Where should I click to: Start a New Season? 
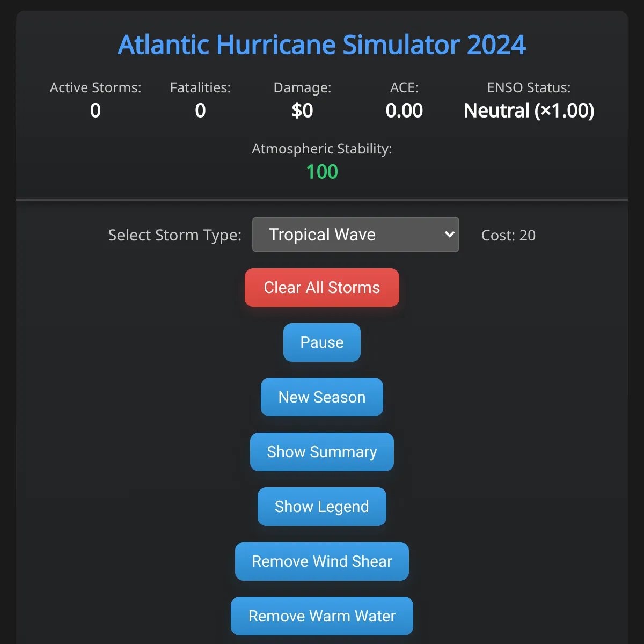[322, 397]
